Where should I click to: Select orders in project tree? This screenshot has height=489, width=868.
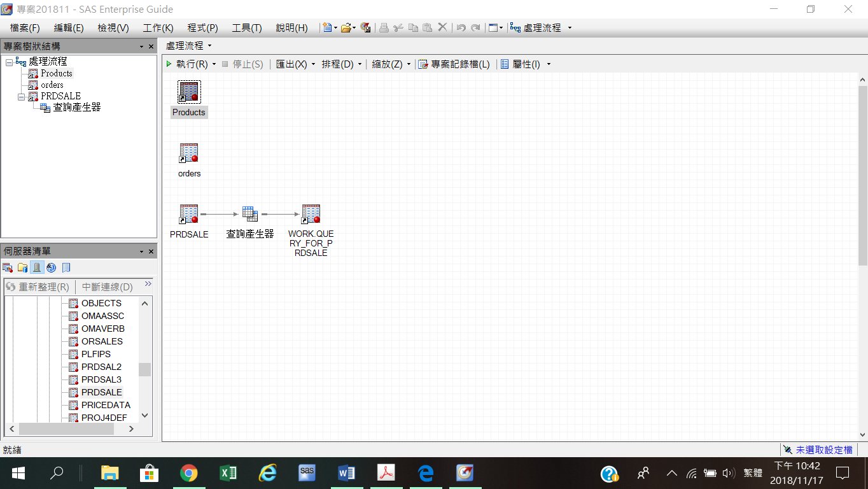point(52,85)
